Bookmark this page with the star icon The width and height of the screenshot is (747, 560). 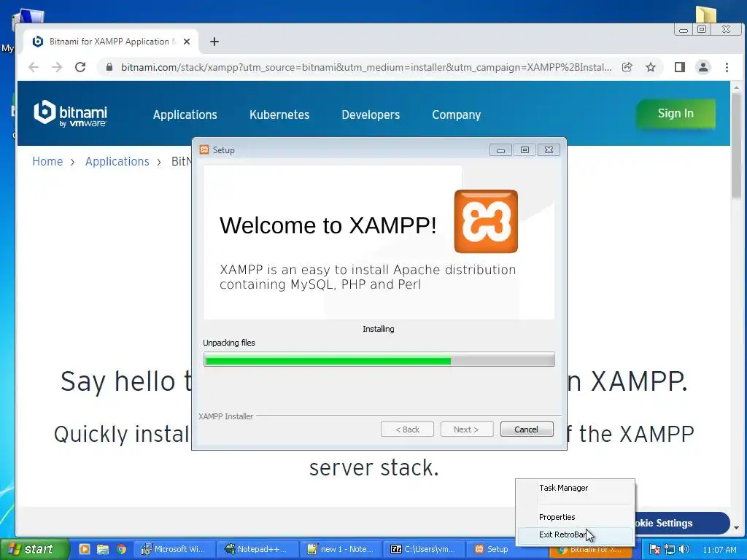pyautogui.click(x=650, y=67)
